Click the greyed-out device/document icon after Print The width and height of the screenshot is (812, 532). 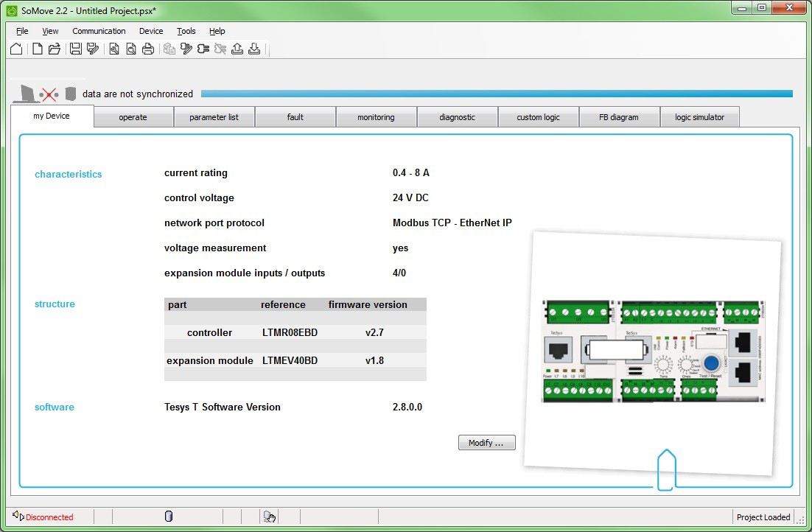(169, 49)
